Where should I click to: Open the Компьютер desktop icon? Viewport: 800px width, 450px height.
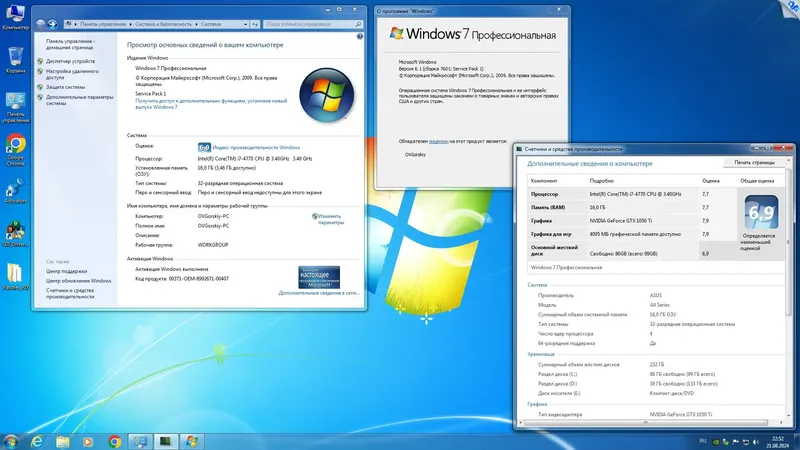tap(15, 16)
